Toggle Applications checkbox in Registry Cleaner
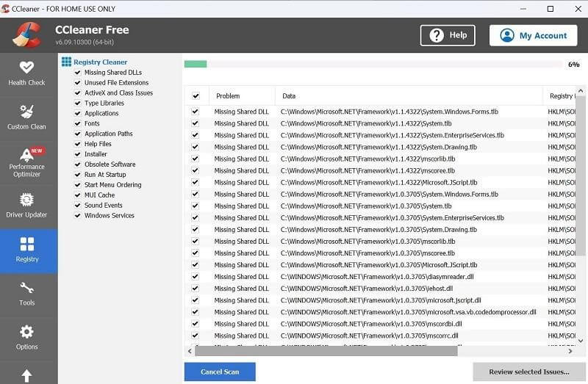 (78, 113)
